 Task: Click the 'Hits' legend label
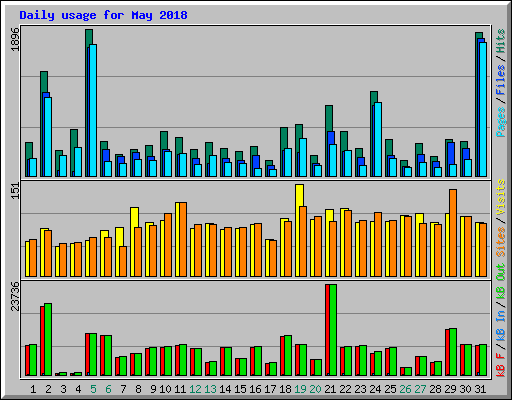coord(501,41)
